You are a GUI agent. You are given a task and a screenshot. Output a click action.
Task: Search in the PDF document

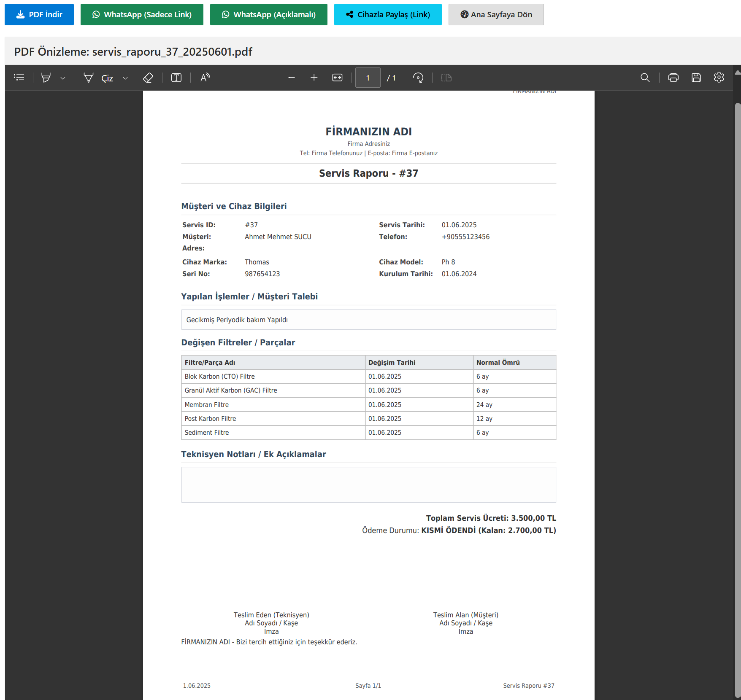(x=645, y=78)
